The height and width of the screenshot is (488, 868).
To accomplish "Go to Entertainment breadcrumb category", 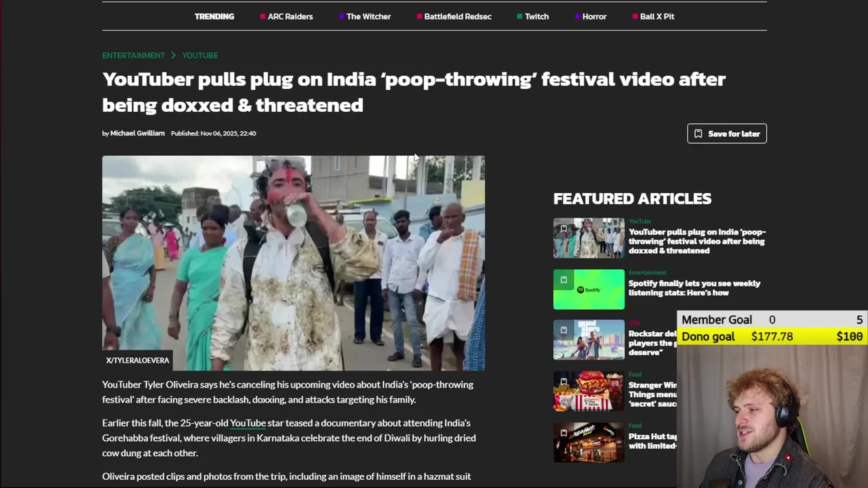I will tap(134, 56).
